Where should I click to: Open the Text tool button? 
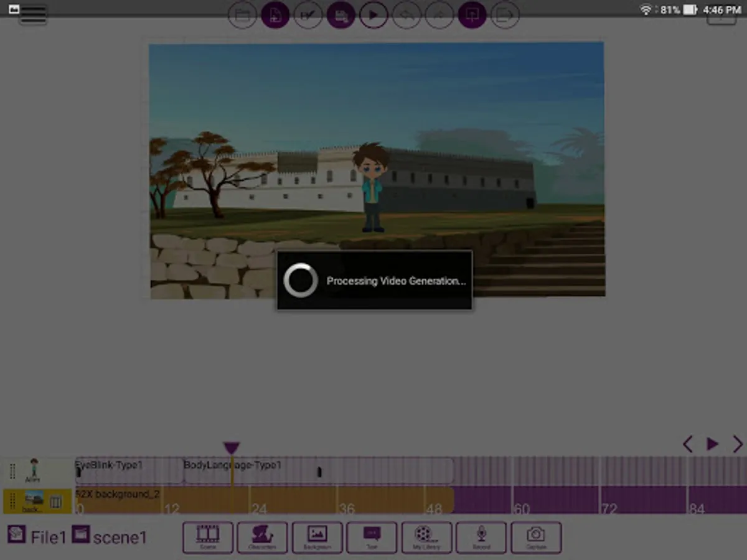[372, 538]
